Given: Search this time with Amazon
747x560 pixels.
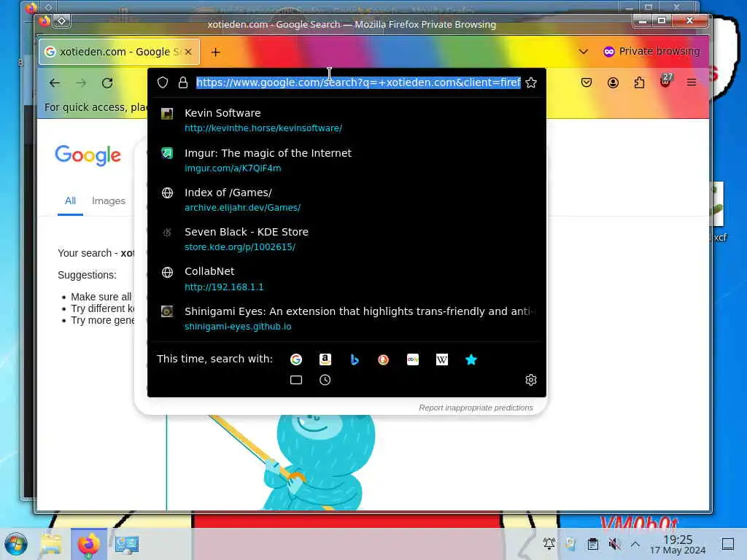Looking at the screenshot, I should click(325, 359).
